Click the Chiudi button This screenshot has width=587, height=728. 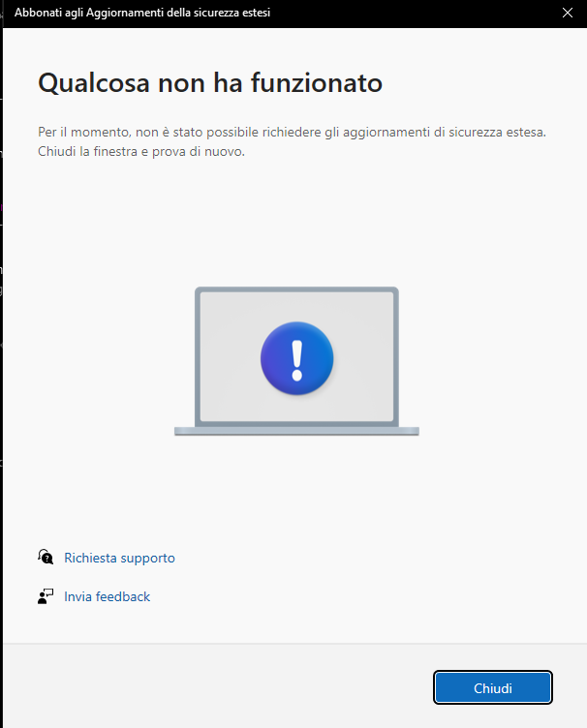pos(493,687)
